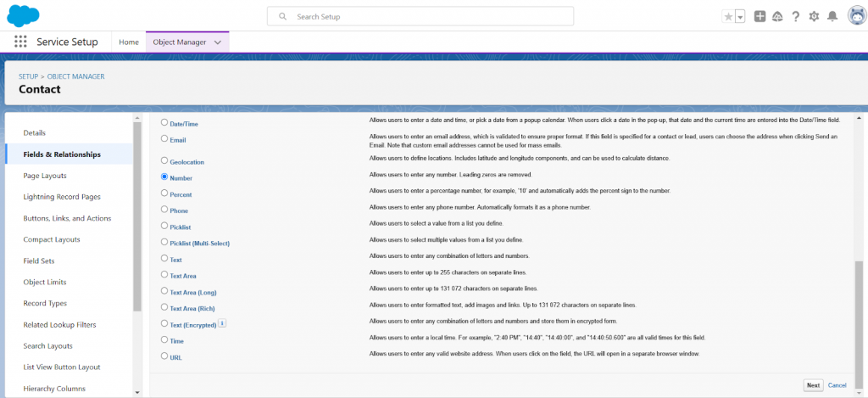
Task: Click the Help question mark icon
Action: 795,17
